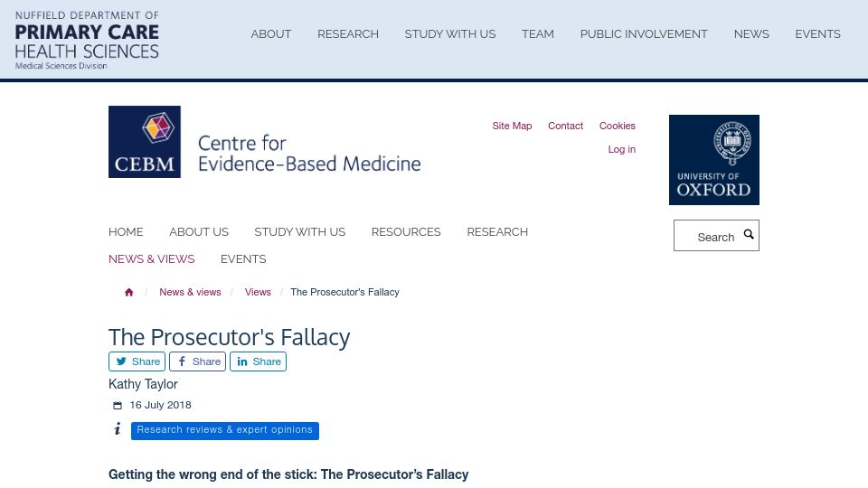Open NEWS & VIEWS in CEBM navigation
This screenshot has height=488, width=868.
click(x=152, y=259)
